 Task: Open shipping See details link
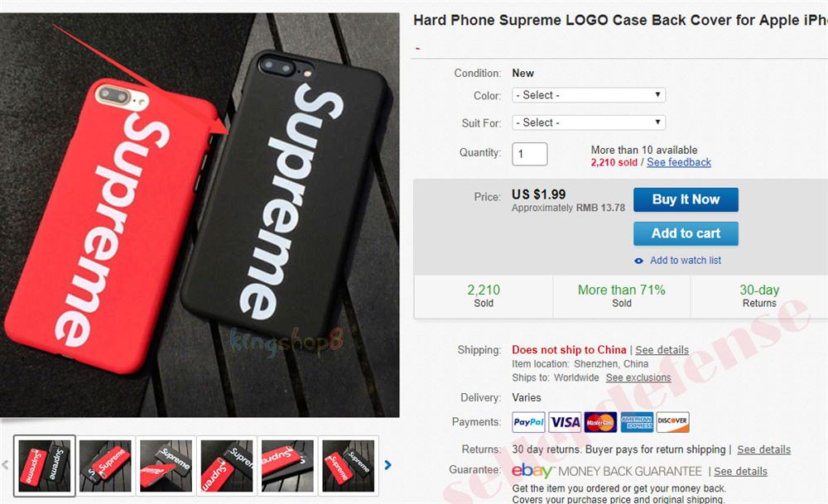click(x=662, y=350)
